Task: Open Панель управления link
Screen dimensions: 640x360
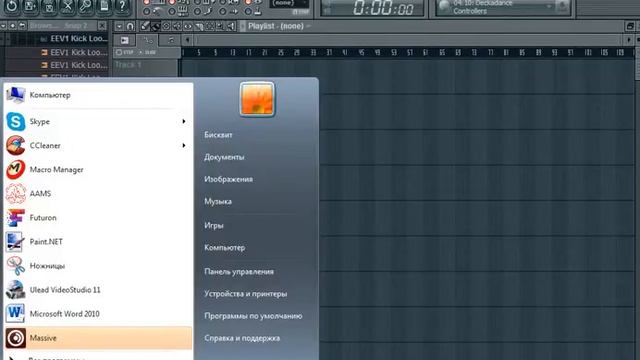Action: click(x=239, y=271)
